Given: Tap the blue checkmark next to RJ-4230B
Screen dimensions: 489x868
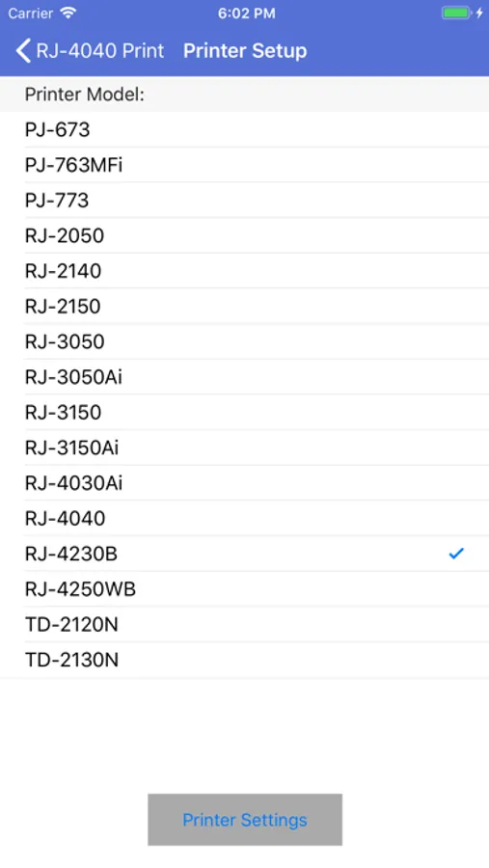Looking at the screenshot, I should pos(456,553).
